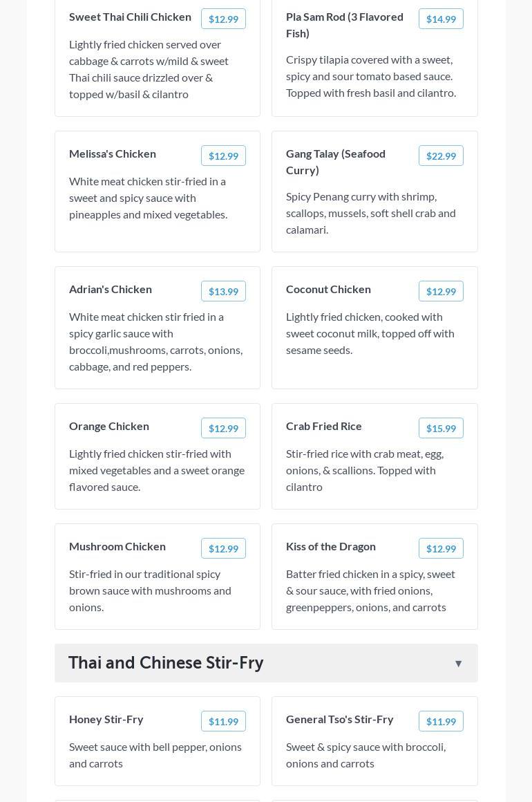Screen dimensions: 532x802
Task: Open the Crab Fried Rice item title
Action: 324,426
